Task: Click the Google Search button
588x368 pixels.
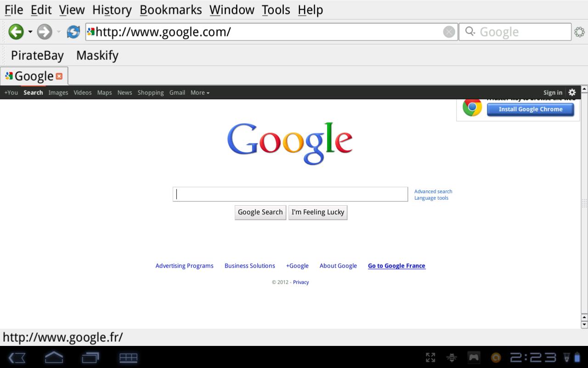Action: click(260, 212)
